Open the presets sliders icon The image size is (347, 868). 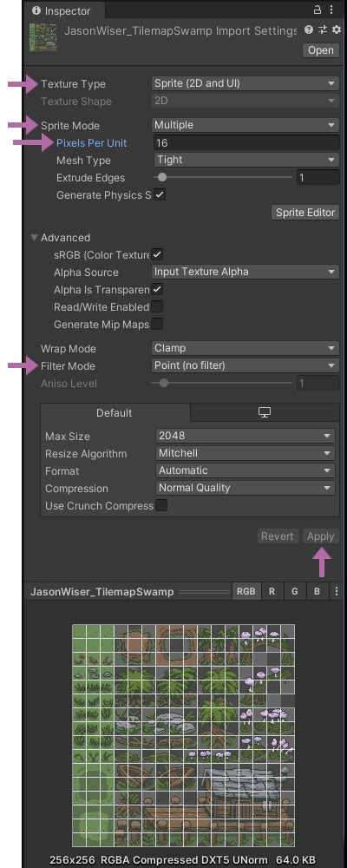point(322,30)
